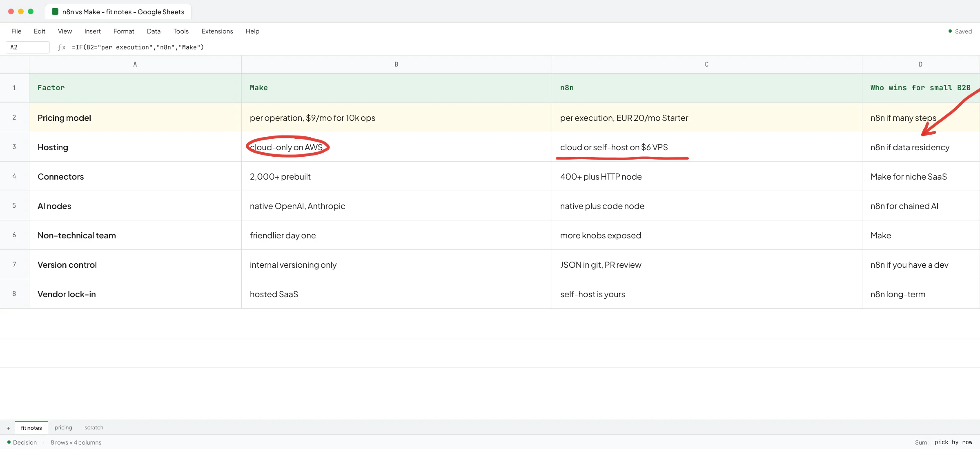Open the Data menu
The width and height of the screenshot is (980, 449).
point(154,31)
